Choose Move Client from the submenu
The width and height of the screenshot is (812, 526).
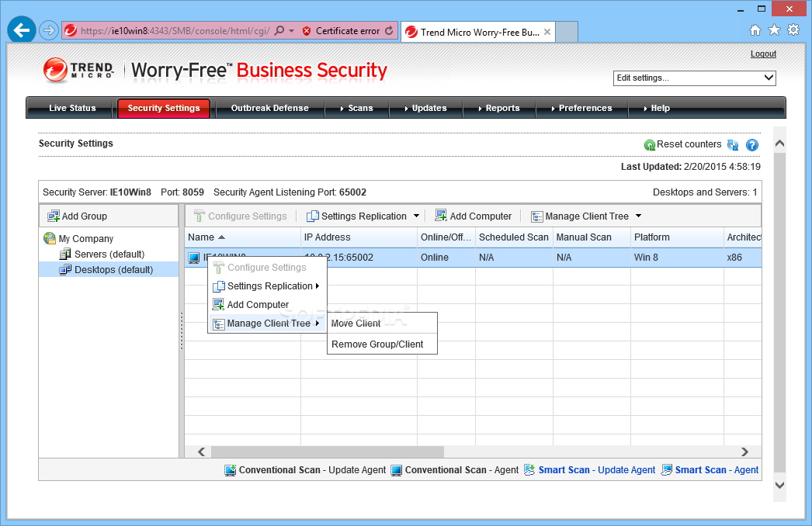(382, 324)
